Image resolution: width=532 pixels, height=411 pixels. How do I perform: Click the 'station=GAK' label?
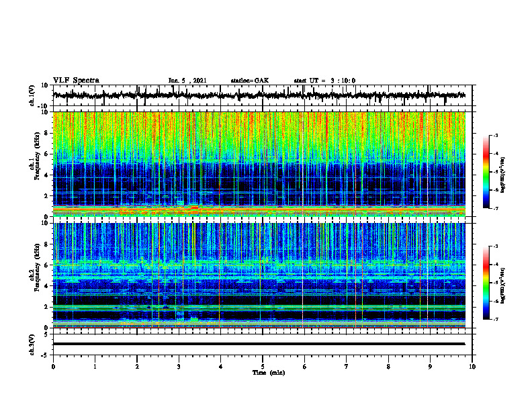(250, 81)
